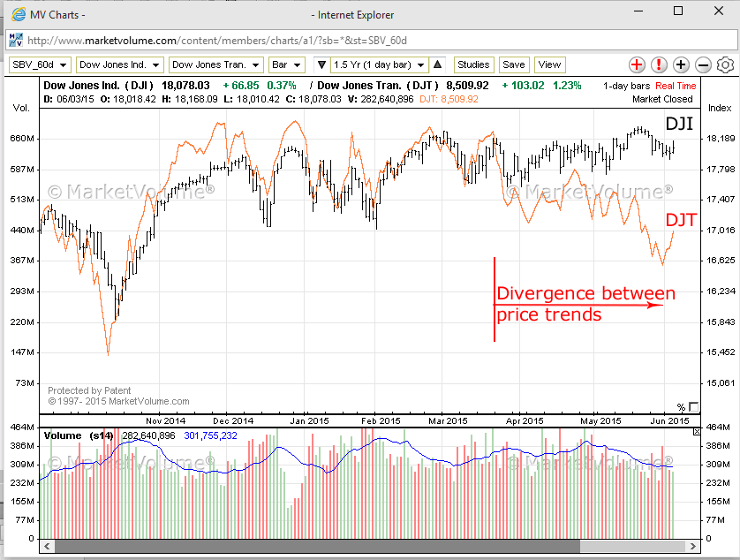Open the SBV_60d dropdown

[x=39, y=64]
